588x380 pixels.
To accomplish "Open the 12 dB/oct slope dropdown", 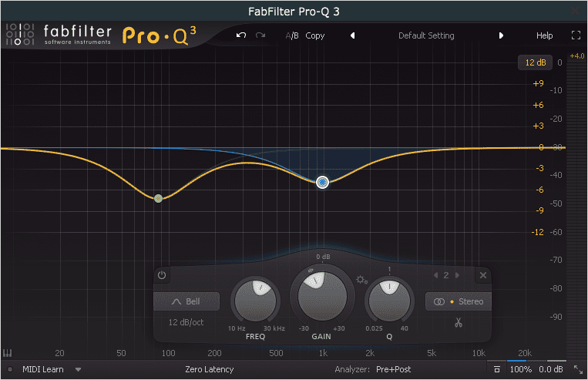I will [x=186, y=322].
